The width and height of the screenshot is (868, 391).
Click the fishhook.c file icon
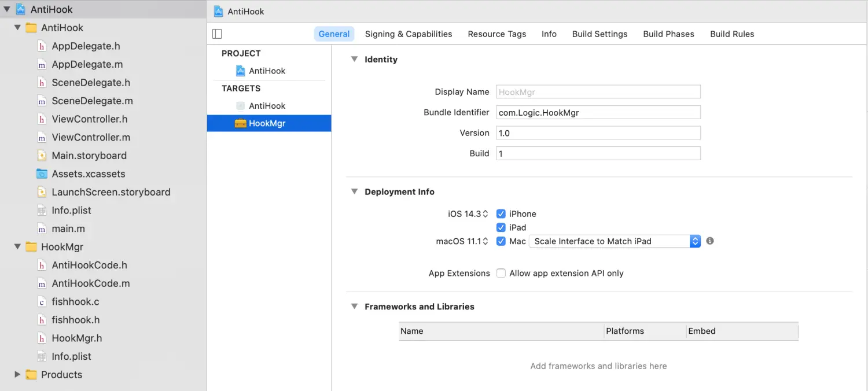(42, 302)
